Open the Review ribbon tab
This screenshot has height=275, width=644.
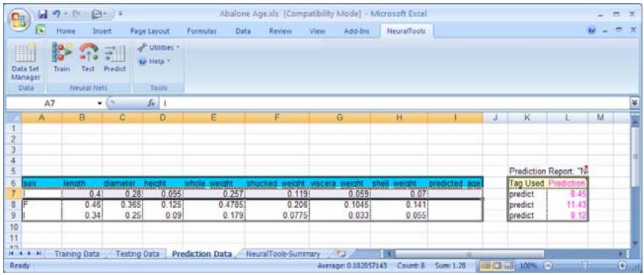pyautogui.click(x=280, y=31)
